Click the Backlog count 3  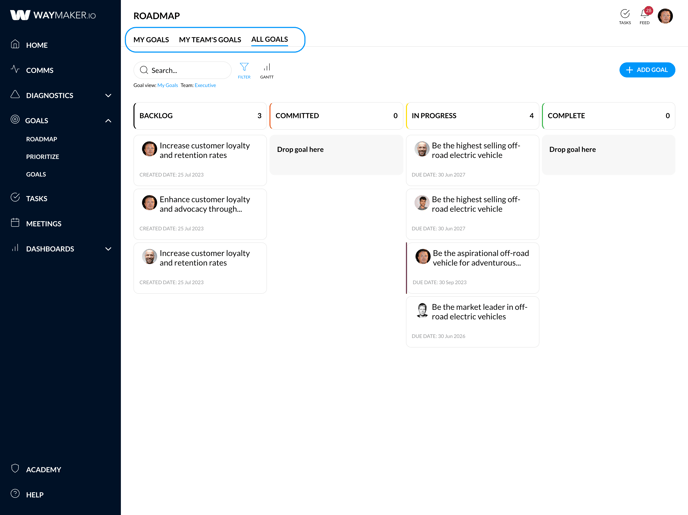click(x=259, y=116)
